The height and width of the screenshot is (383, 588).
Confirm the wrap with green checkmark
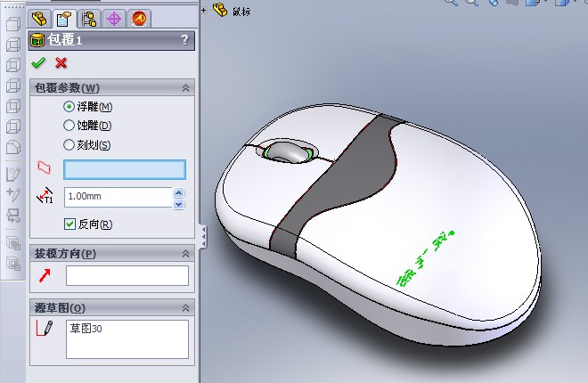pos(38,63)
